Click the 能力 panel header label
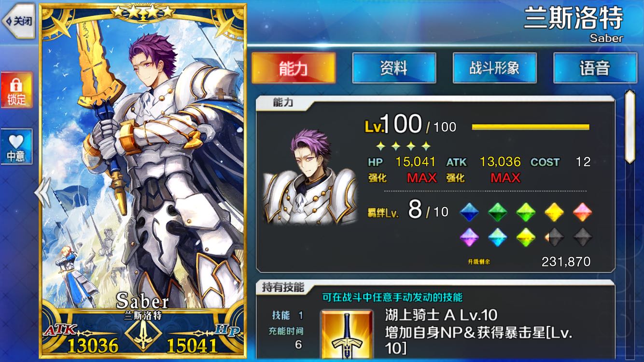Viewport: 644px width, 362px height. [283, 102]
